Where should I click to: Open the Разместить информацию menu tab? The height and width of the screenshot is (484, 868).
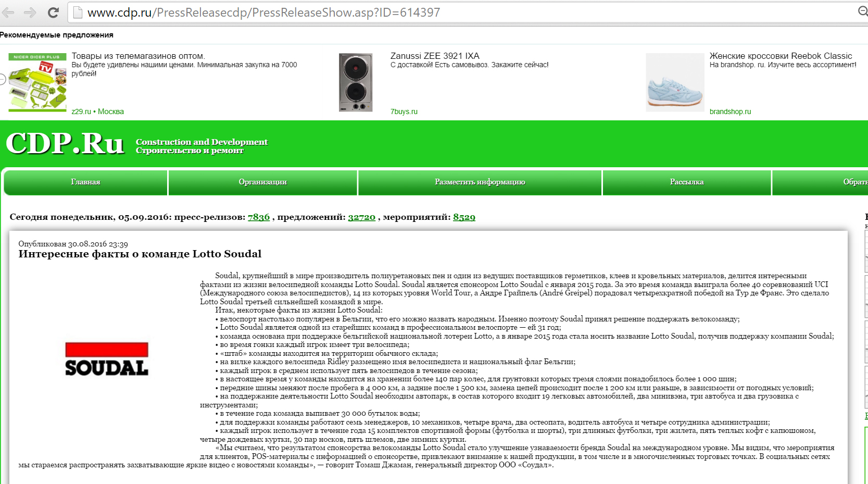click(x=480, y=182)
